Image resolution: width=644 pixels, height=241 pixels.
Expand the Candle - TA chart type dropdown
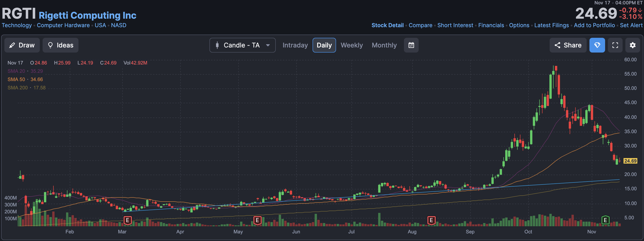(243, 45)
